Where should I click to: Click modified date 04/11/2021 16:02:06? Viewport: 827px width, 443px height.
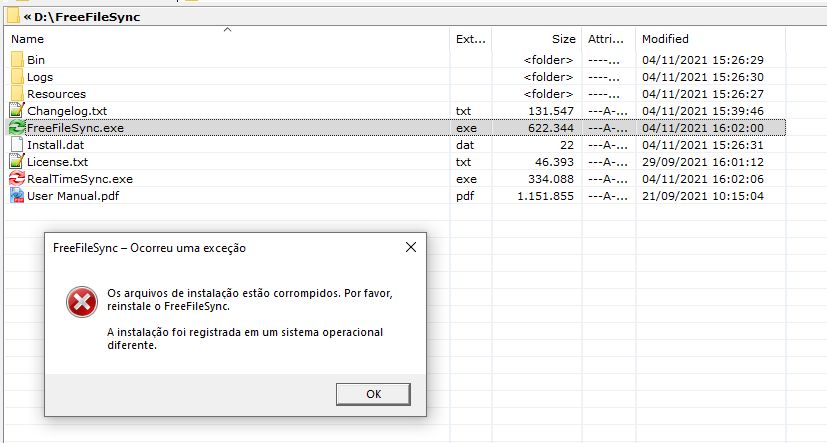tap(703, 179)
